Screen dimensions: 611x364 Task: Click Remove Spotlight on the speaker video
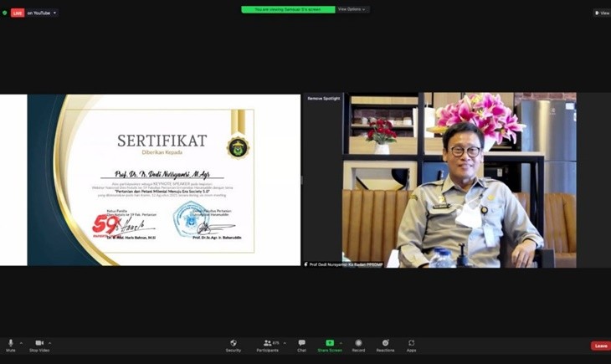click(x=324, y=99)
